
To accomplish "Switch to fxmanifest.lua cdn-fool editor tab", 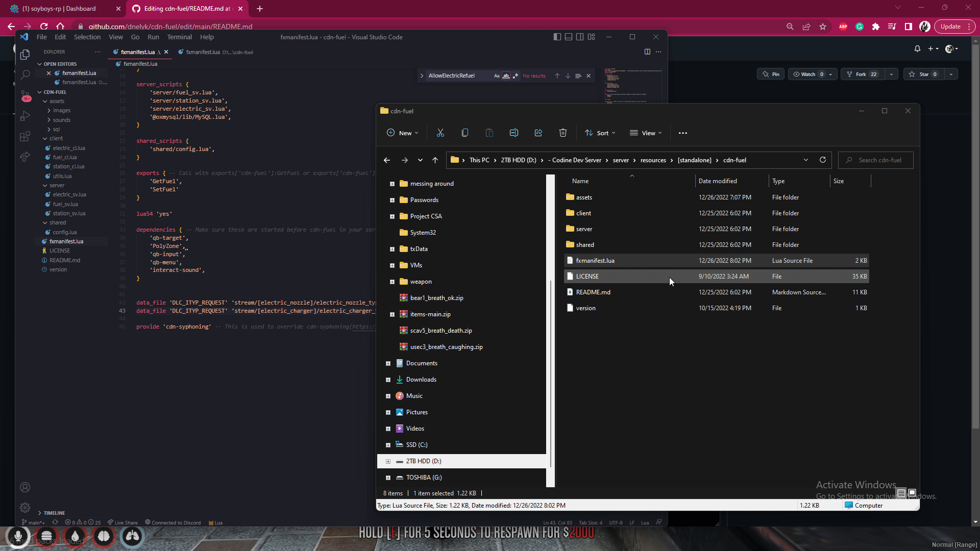I will point(216,52).
